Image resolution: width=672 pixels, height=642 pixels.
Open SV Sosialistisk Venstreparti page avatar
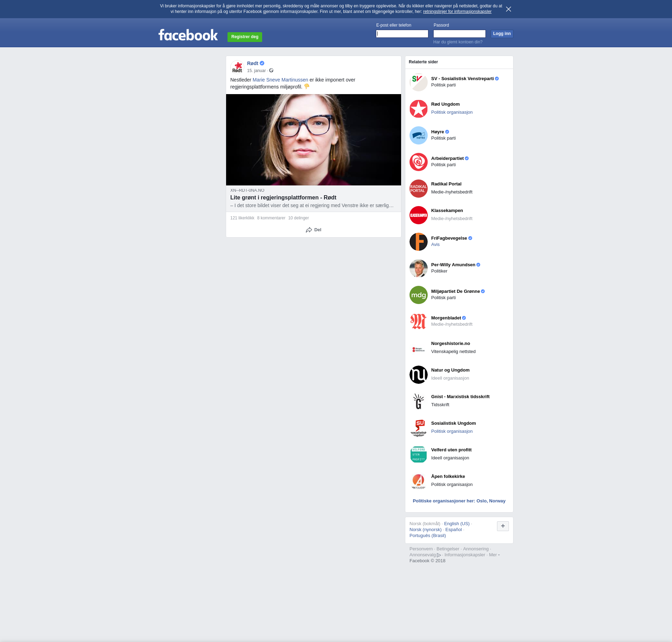[419, 82]
